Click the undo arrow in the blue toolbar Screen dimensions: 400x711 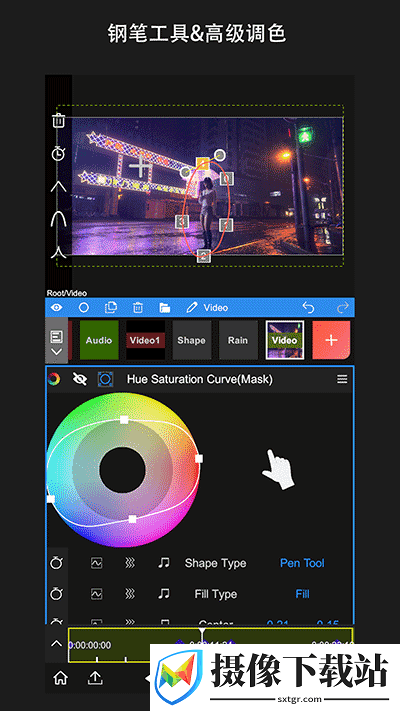308,307
